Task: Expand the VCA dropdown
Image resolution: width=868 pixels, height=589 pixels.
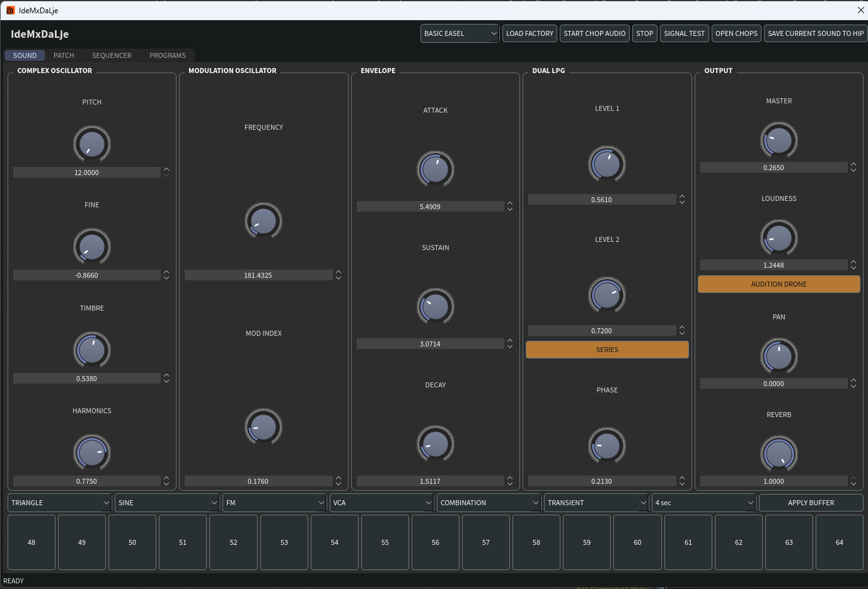Action: pos(381,503)
